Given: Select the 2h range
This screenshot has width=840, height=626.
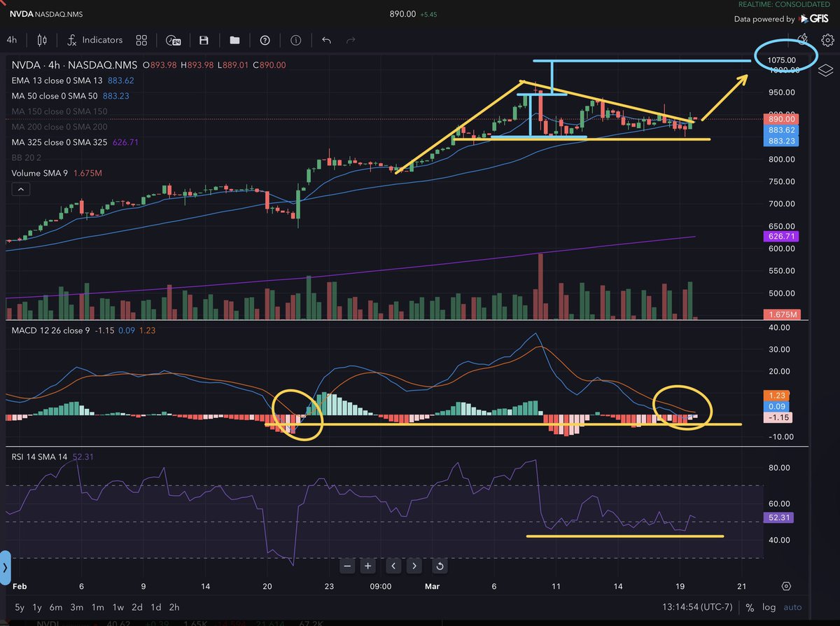Looking at the screenshot, I should pyautogui.click(x=174, y=607).
